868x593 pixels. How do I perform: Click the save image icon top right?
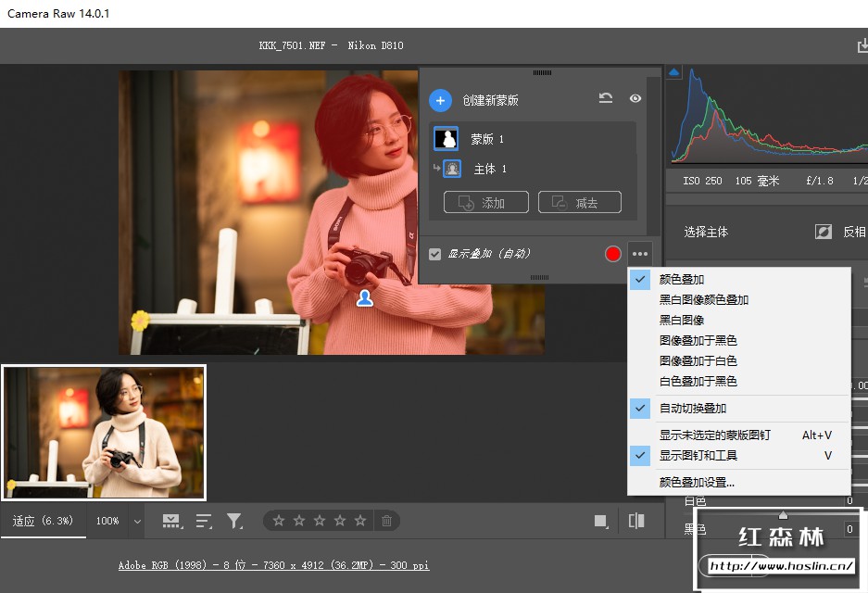(x=862, y=46)
